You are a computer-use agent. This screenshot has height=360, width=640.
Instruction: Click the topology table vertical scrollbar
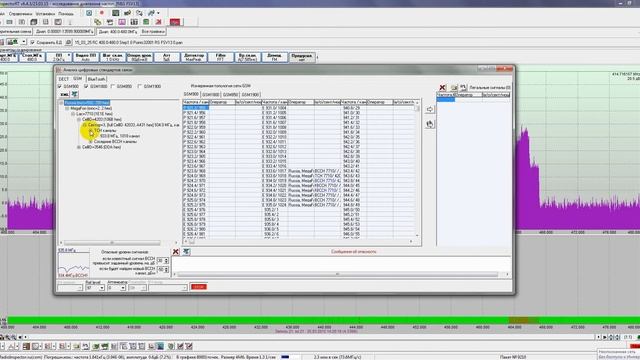point(417,168)
